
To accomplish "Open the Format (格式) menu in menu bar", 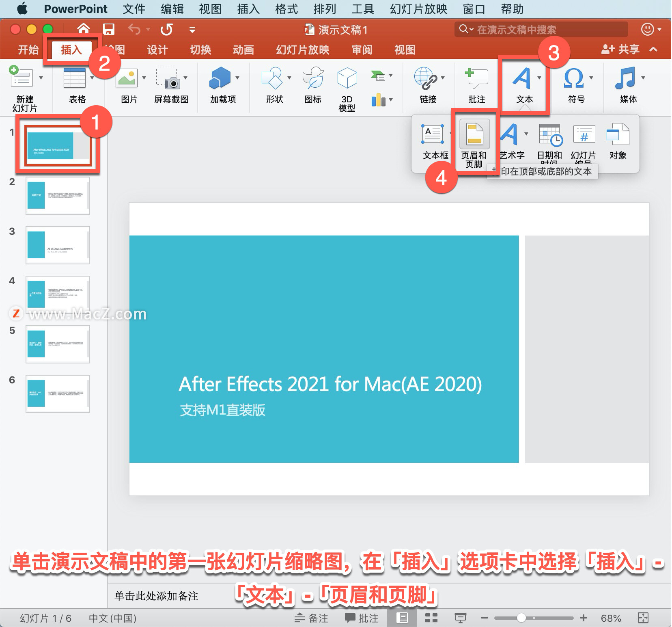I will (286, 9).
